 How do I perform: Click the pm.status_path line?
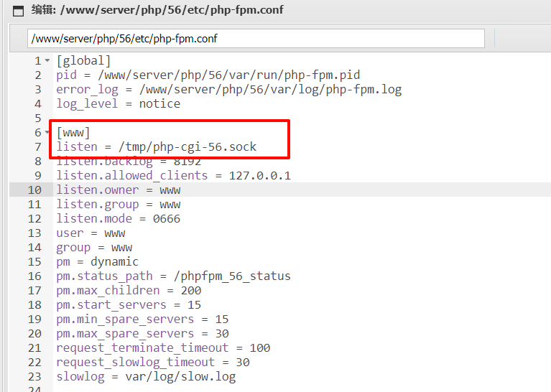[x=173, y=276]
